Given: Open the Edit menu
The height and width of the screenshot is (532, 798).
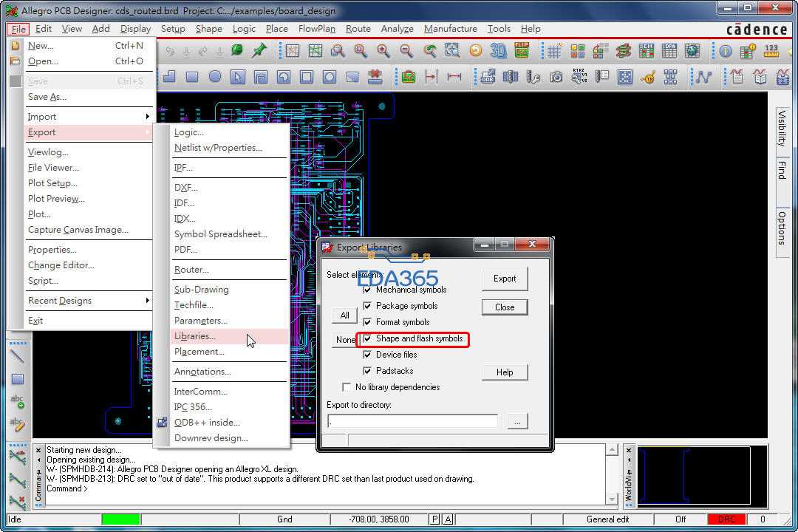Looking at the screenshot, I should [x=44, y=29].
